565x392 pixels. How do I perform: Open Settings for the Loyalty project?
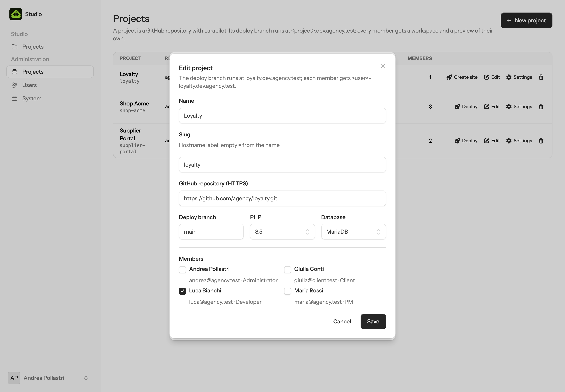[x=519, y=77]
